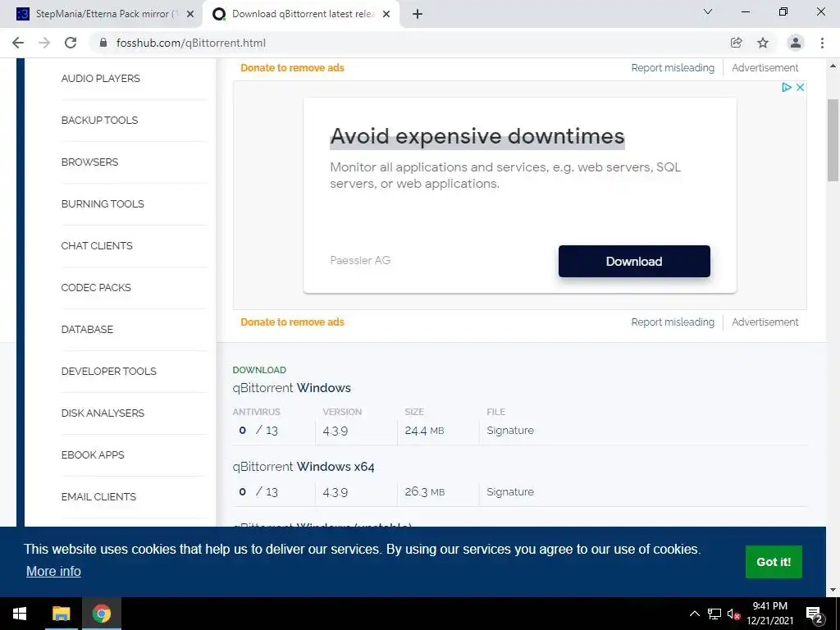This screenshot has height=630, width=840.
Task: Click the bottom Donate to remove ads link
Action: point(292,322)
